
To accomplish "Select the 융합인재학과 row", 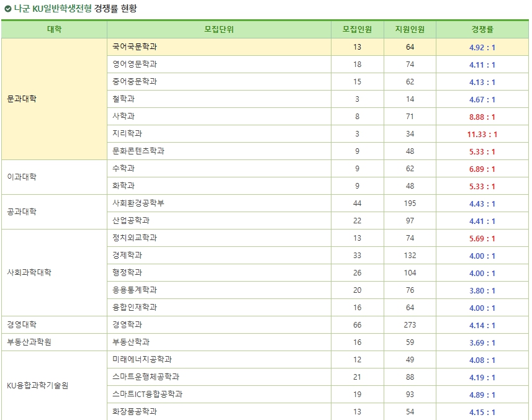I will (318, 308).
